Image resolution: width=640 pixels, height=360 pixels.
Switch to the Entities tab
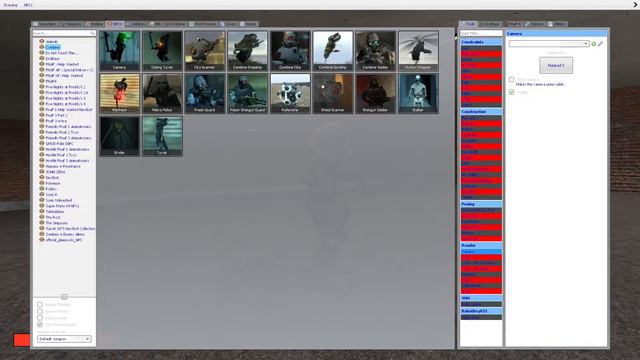(94, 24)
